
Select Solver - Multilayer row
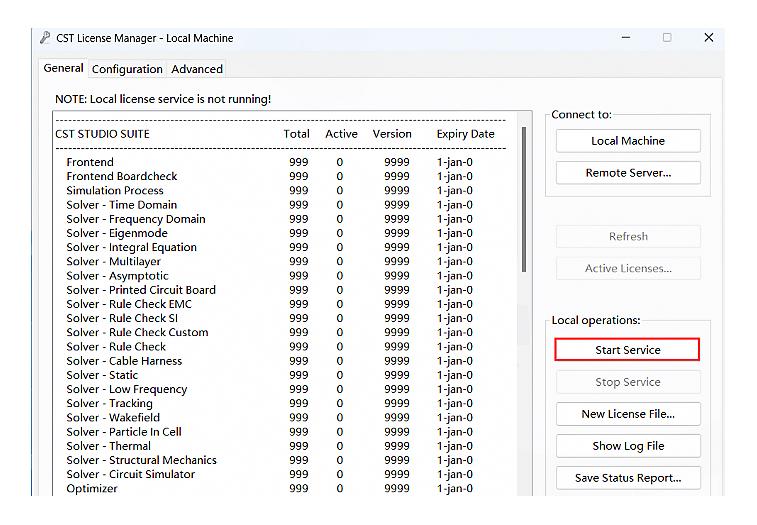click(269, 261)
